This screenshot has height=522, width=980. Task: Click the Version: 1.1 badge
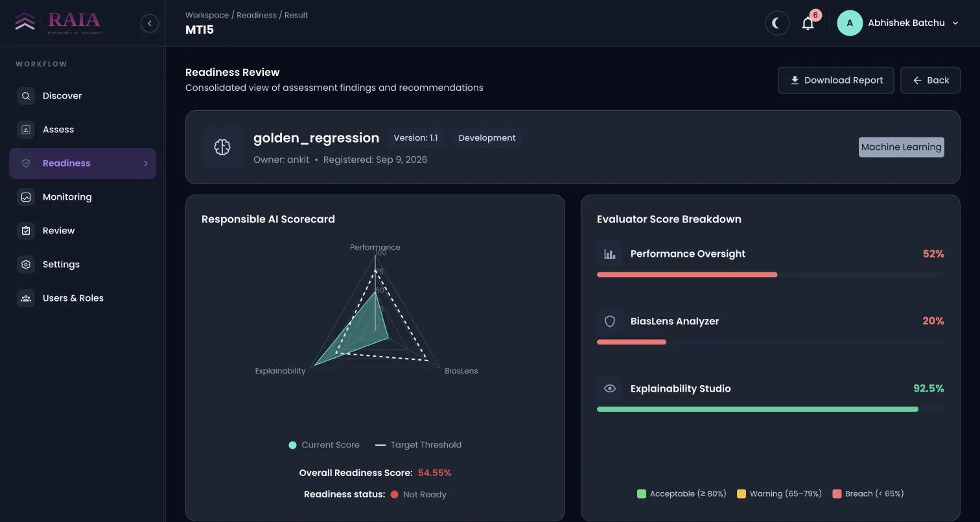coord(415,138)
